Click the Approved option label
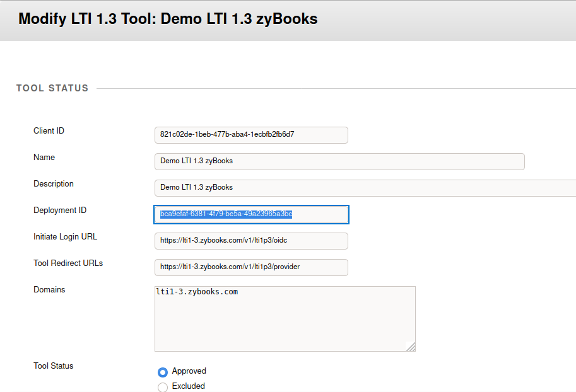 coord(189,371)
